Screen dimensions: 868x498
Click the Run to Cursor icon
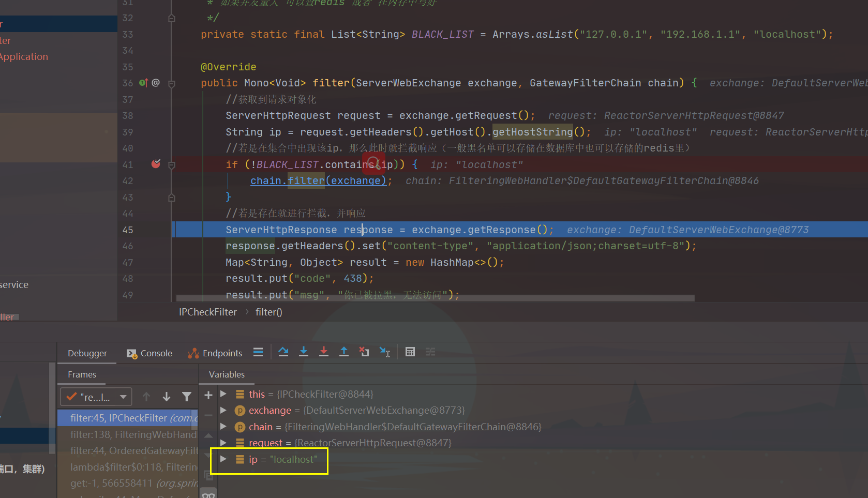tap(384, 352)
